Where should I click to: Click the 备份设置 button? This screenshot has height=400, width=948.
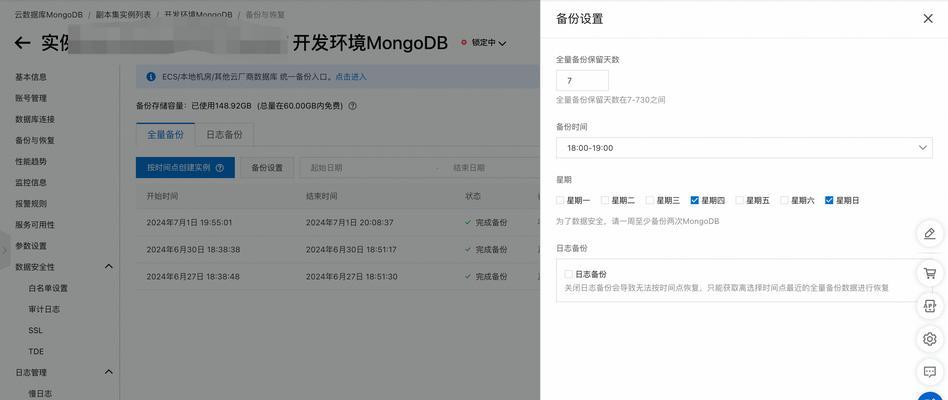pos(267,167)
